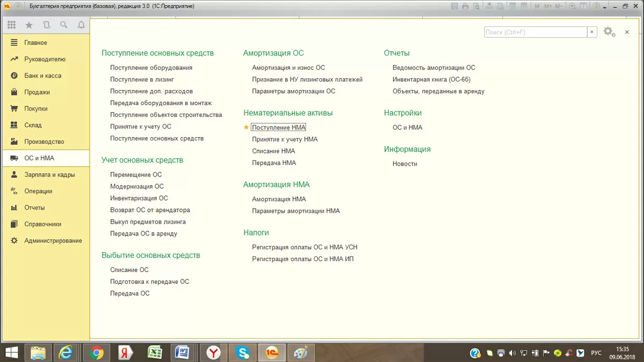Viewport: 644px width, 362px height.
Task: Open the notifications bell icon
Action: [81, 25]
